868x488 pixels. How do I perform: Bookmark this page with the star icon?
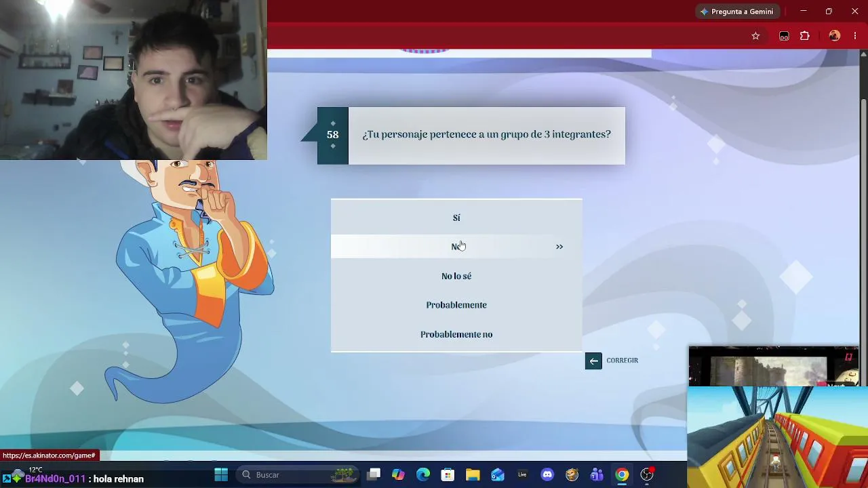[x=755, y=36]
